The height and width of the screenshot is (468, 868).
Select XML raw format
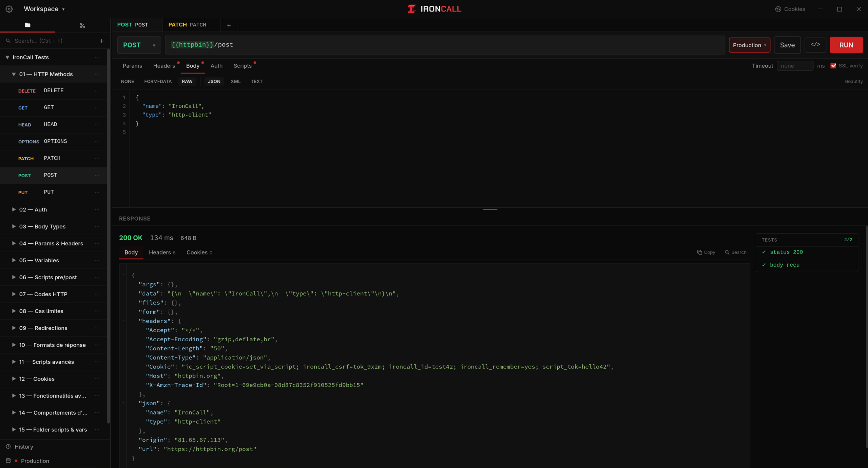coord(235,82)
